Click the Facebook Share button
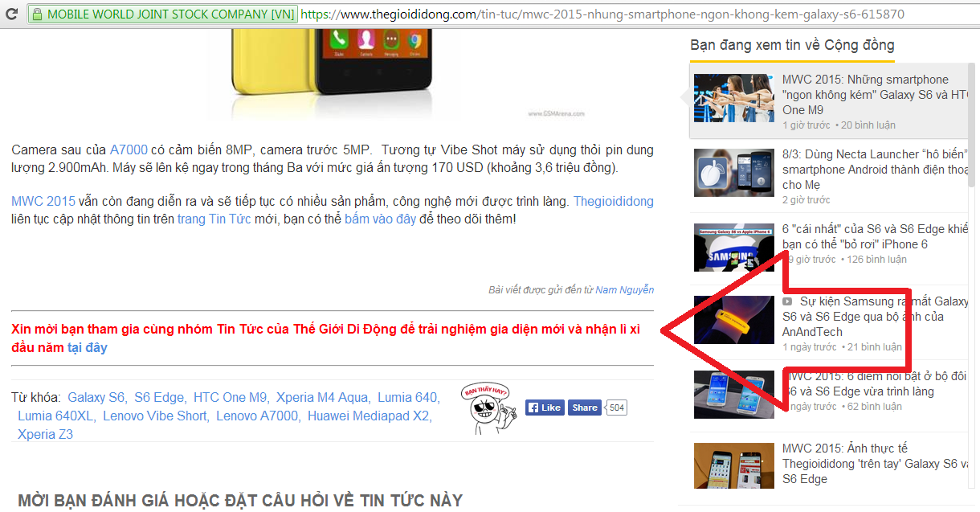This screenshot has width=980, height=512. coord(585,408)
